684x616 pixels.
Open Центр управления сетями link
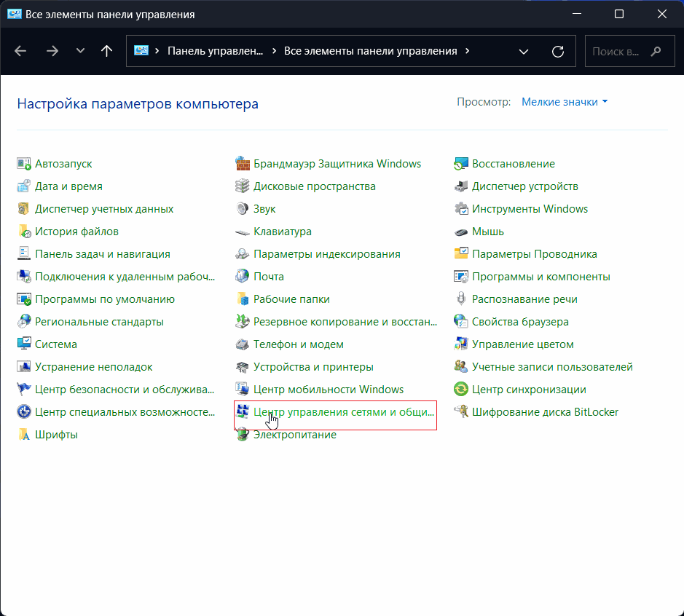coord(344,412)
